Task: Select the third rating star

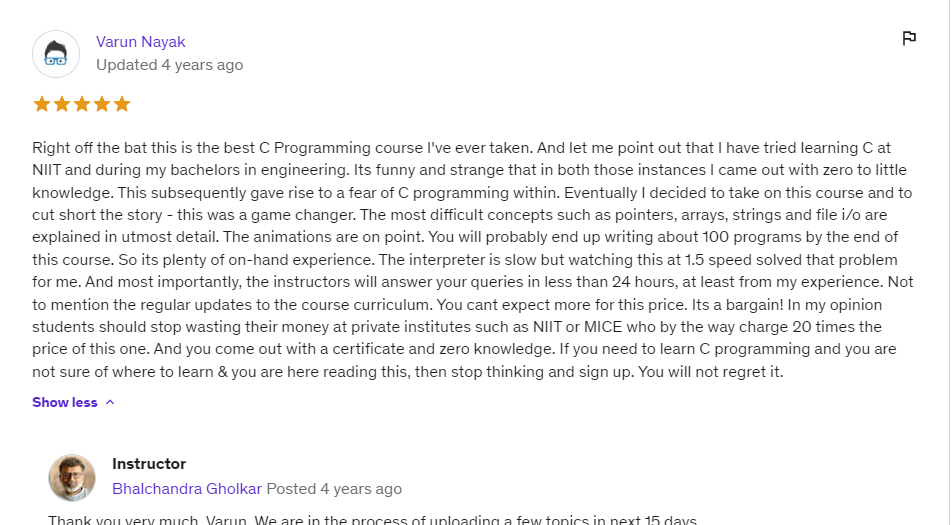Action: [x=81, y=104]
